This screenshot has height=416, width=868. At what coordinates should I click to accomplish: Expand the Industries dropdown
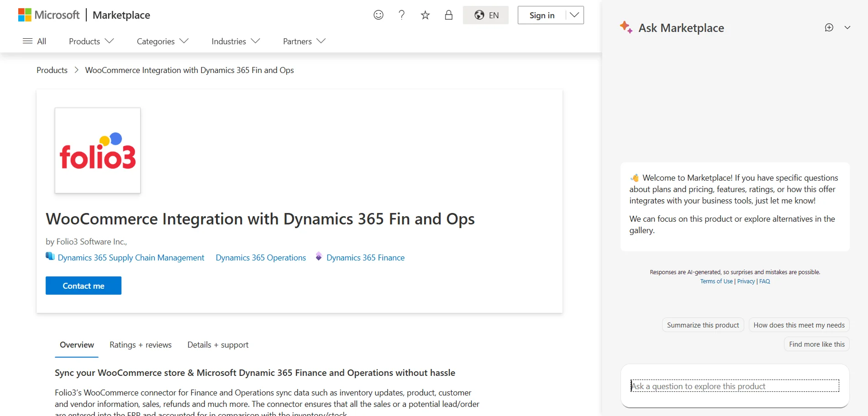point(236,41)
